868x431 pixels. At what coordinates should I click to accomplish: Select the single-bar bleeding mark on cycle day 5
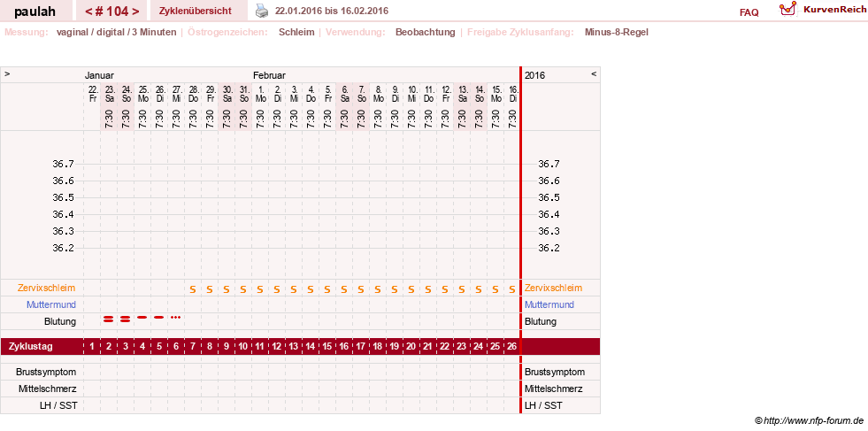(x=159, y=318)
